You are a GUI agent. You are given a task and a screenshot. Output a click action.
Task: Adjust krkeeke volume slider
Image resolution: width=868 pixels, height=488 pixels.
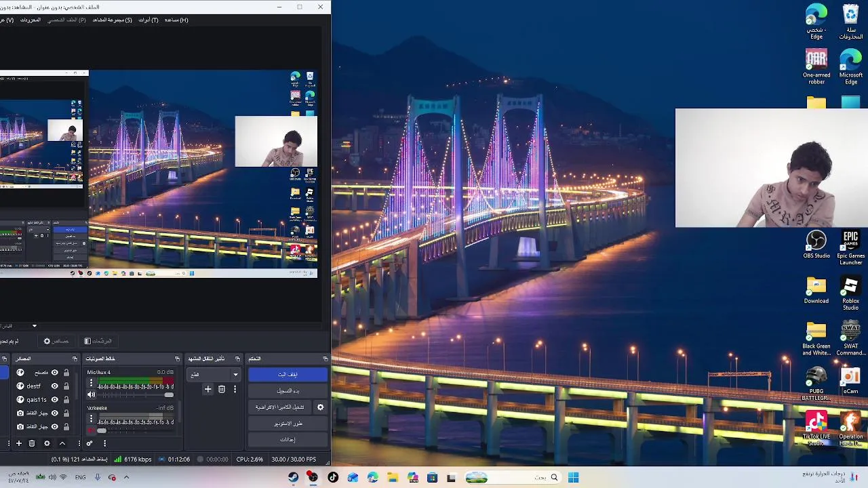coord(136,430)
